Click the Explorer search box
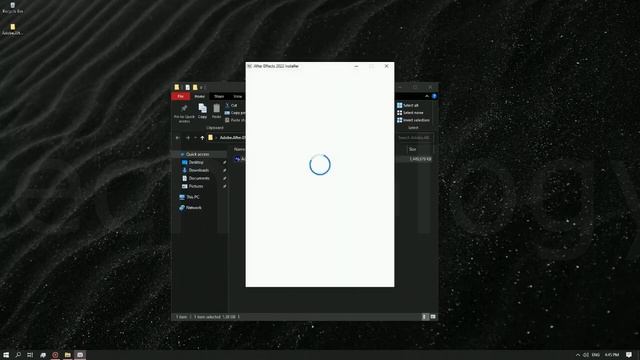 coord(414,138)
